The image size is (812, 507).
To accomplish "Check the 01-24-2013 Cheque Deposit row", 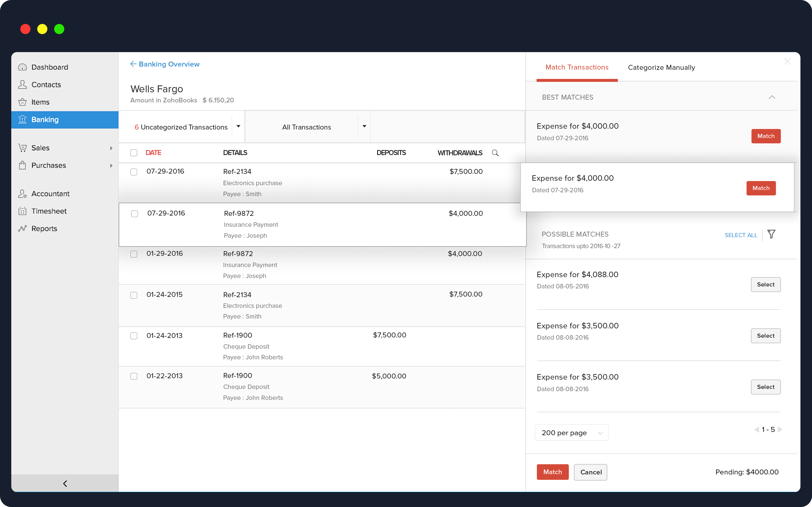I will pyautogui.click(x=134, y=336).
